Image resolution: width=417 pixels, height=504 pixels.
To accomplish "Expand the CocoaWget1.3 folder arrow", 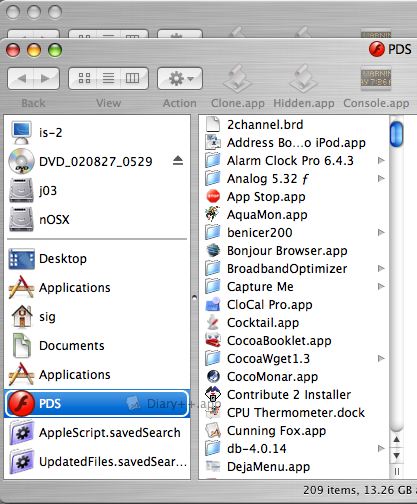I will tap(381, 359).
